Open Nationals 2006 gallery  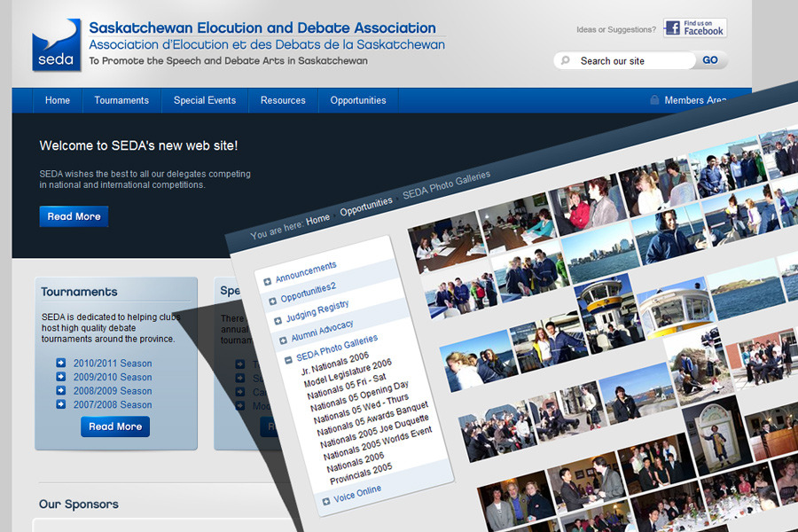pos(356,462)
